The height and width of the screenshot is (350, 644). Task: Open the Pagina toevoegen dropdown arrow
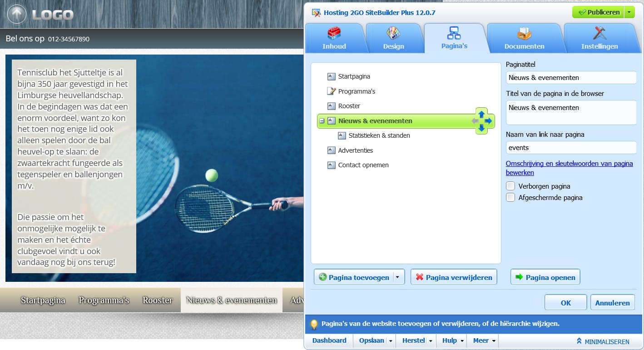pyautogui.click(x=398, y=277)
